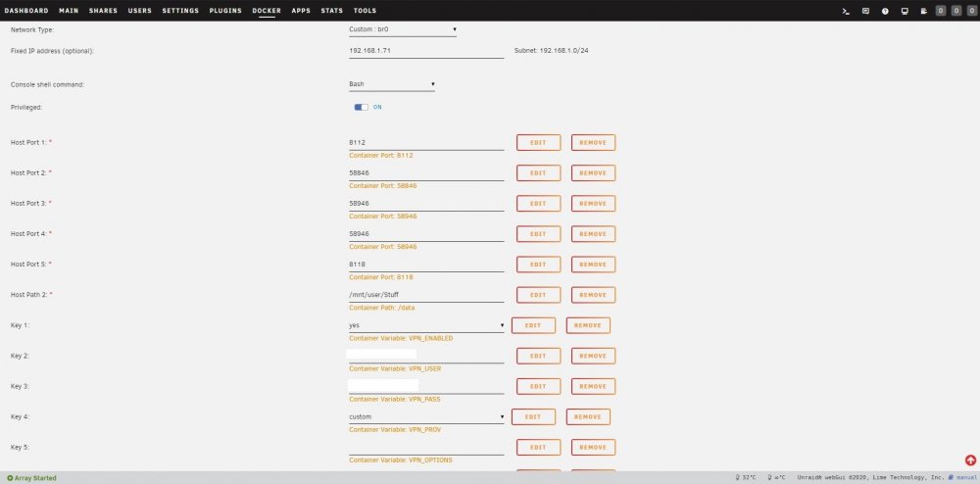Open the Apps tab
The height and width of the screenshot is (484, 980).
(x=301, y=11)
